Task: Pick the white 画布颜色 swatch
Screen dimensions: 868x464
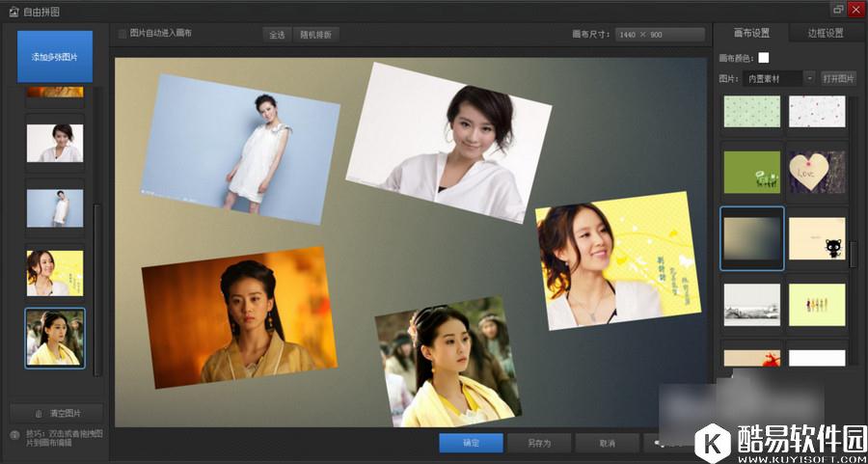Action: tap(764, 58)
